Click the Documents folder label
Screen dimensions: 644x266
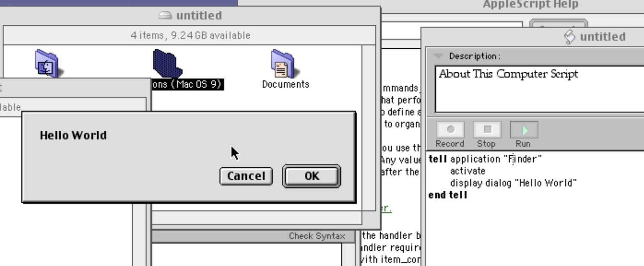[285, 84]
